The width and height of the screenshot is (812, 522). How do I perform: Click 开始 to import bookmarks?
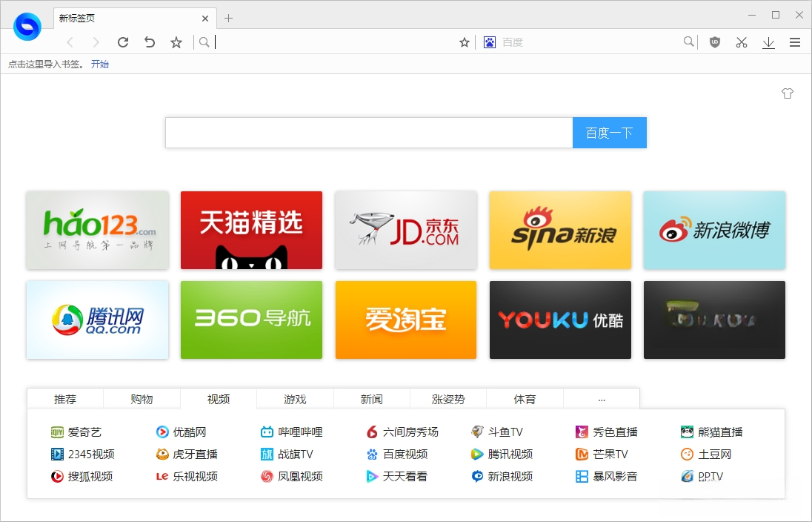pyautogui.click(x=100, y=65)
